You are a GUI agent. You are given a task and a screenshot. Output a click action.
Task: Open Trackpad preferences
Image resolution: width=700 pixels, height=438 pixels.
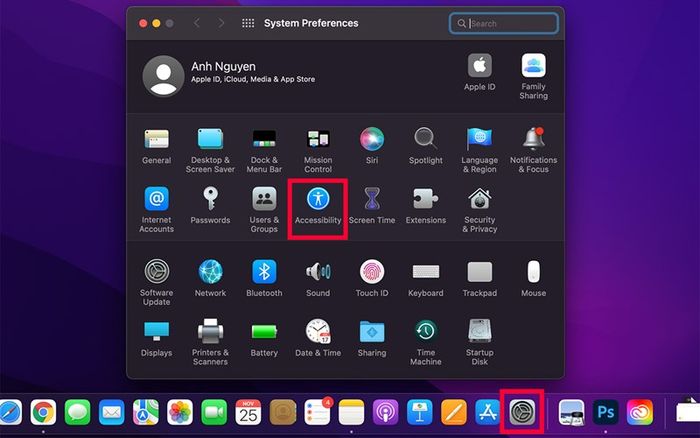point(479,279)
